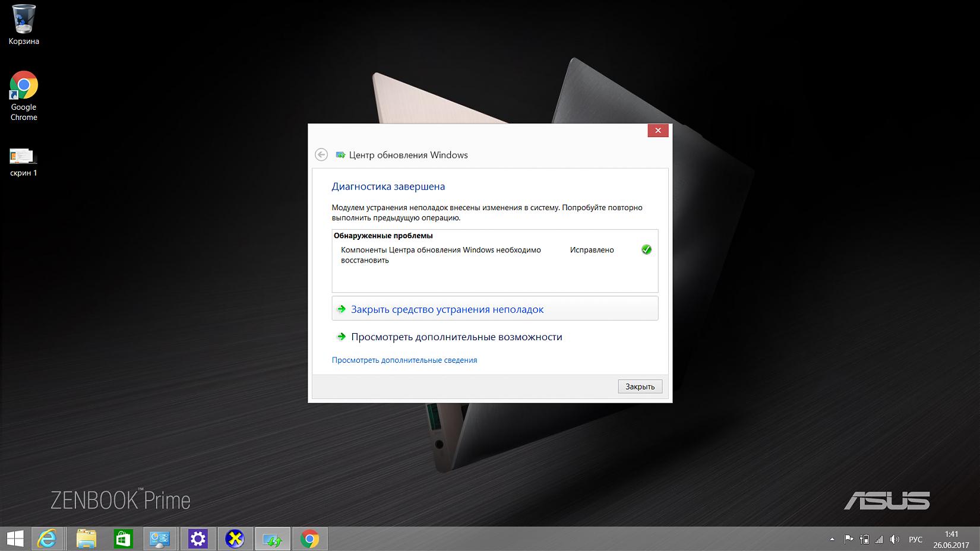980x551 pixels.
Task: Open 'Просмотреть дополнительные сведения' link
Action: click(404, 360)
